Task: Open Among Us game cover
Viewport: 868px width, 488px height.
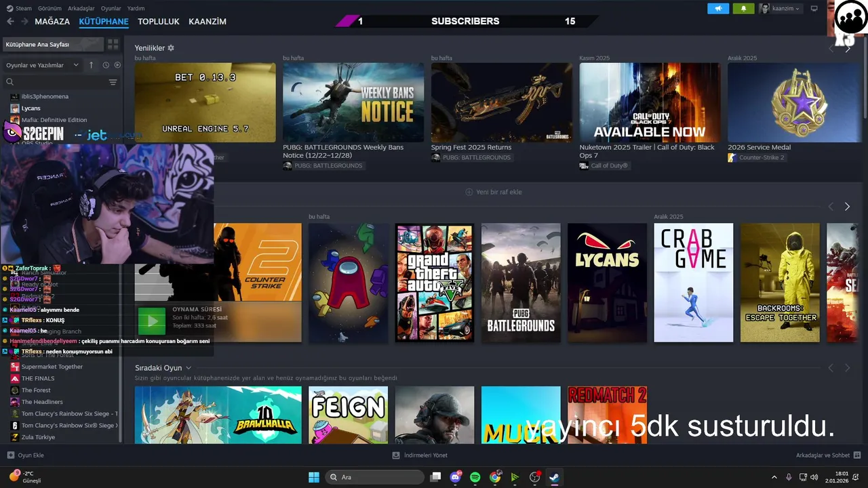Action: click(348, 283)
